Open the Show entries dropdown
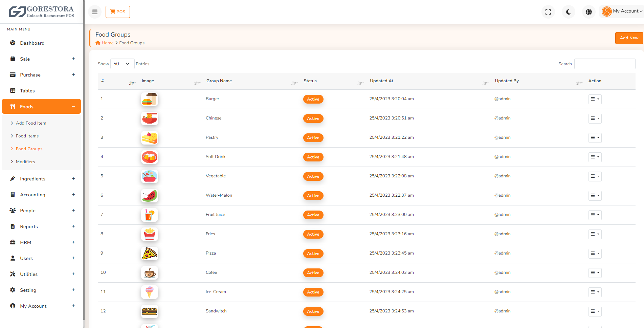This screenshot has height=328, width=644. (122, 64)
